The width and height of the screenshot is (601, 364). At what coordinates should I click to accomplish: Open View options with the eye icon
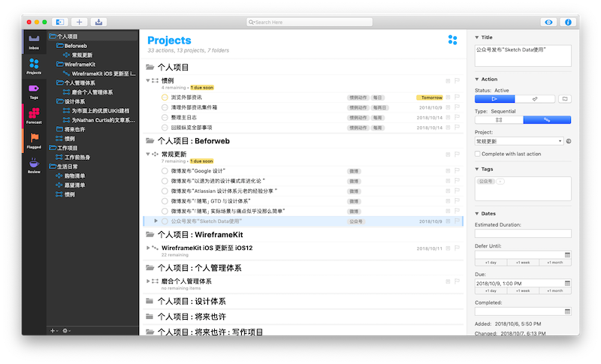coord(548,23)
